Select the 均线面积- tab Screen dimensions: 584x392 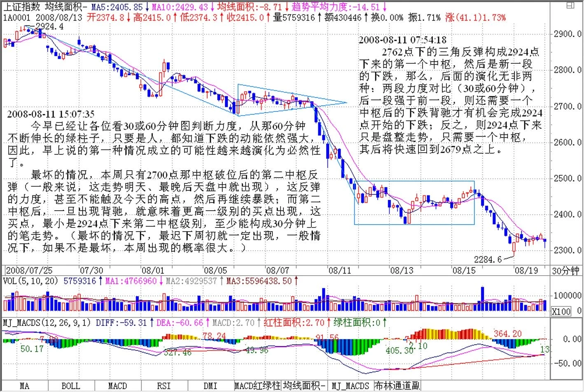(x=304, y=386)
